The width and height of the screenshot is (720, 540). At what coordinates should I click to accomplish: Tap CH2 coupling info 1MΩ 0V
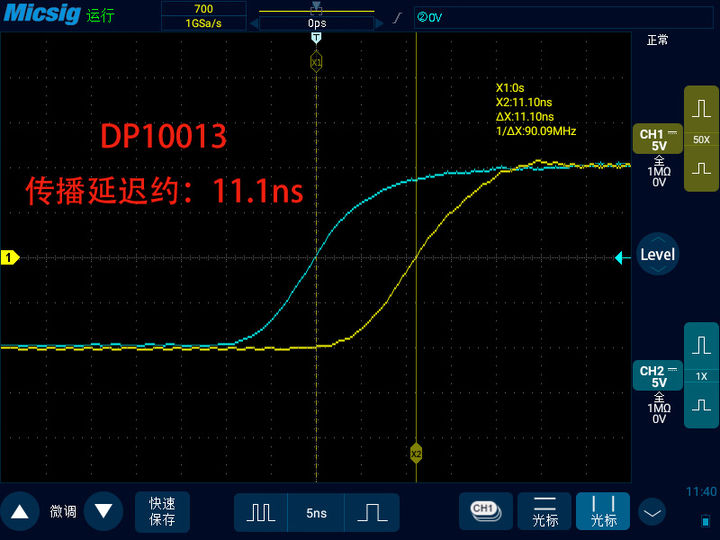659,408
